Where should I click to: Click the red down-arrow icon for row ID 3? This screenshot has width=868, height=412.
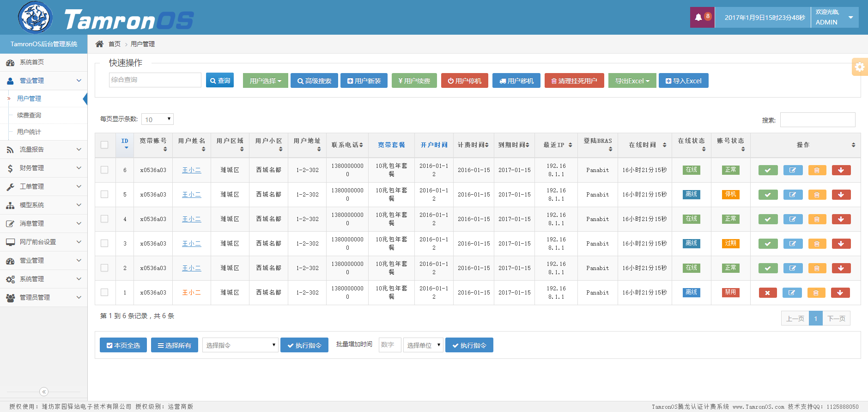click(x=841, y=244)
